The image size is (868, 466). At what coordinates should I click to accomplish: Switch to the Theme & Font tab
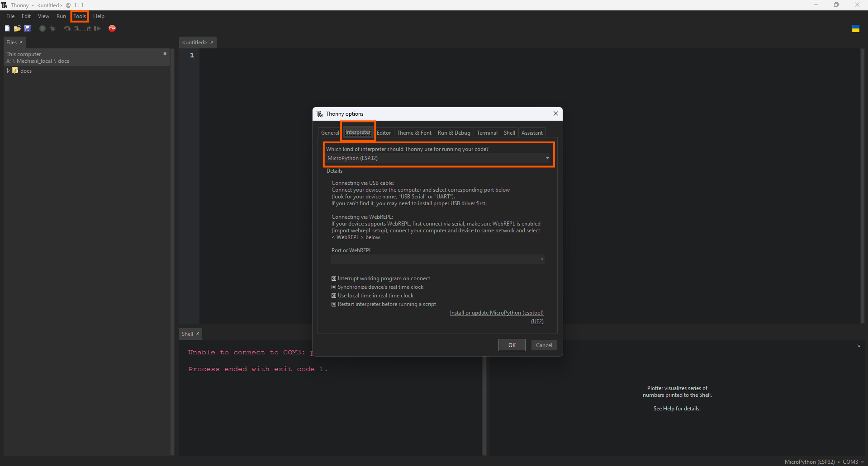[414, 133]
